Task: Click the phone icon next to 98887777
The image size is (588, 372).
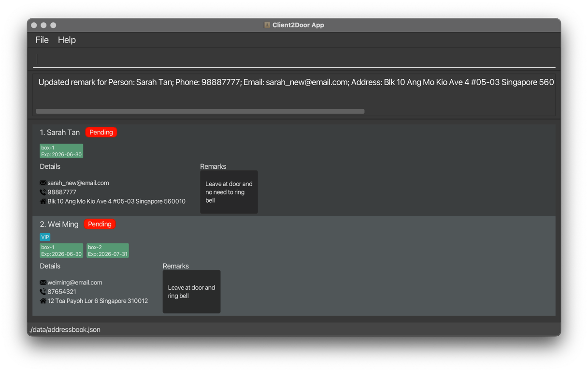Action: [x=43, y=192]
